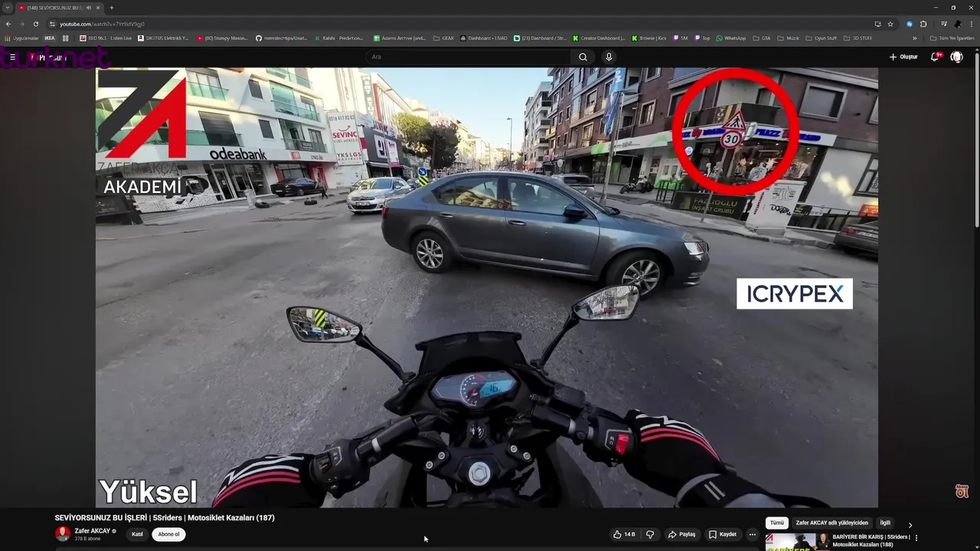Open memstechtips GitHub bookmark

(x=281, y=37)
